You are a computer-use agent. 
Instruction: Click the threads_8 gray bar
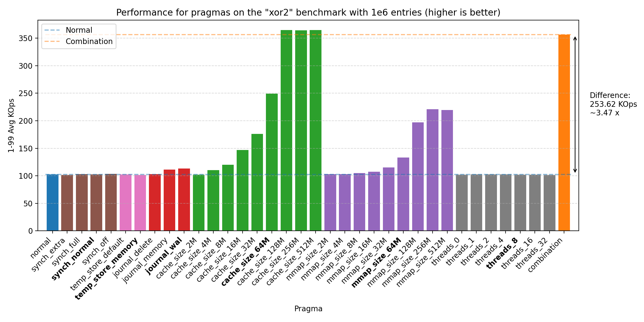point(520,203)
